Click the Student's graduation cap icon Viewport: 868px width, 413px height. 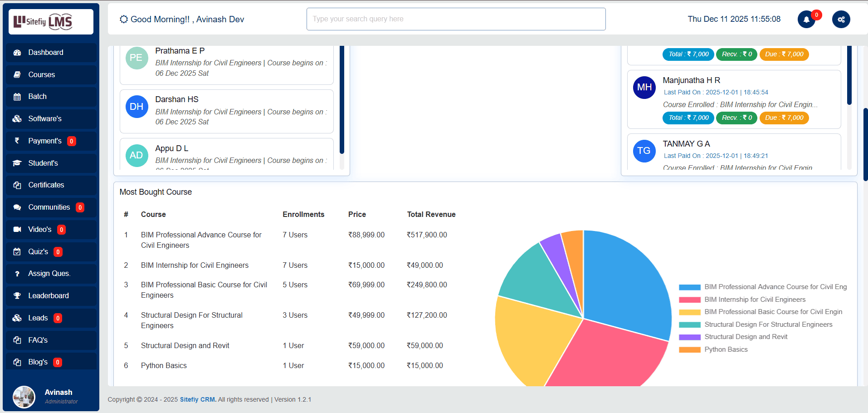(17, 163)
